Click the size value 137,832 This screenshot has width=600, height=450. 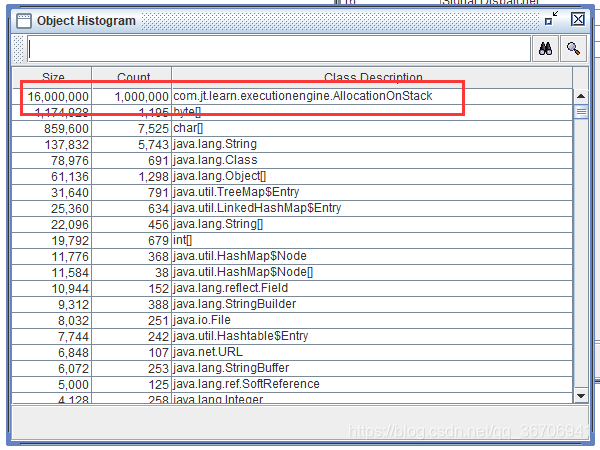tap(67, 145)
